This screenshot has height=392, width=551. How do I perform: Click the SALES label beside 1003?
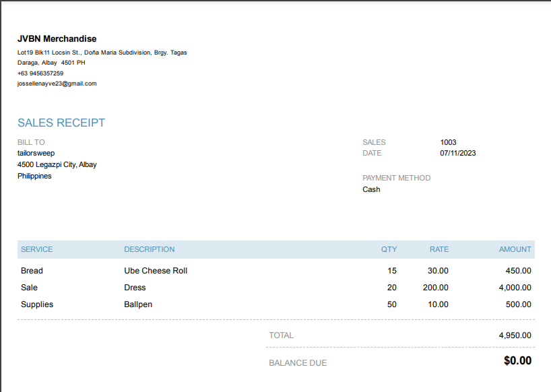[x=375, y=142]
